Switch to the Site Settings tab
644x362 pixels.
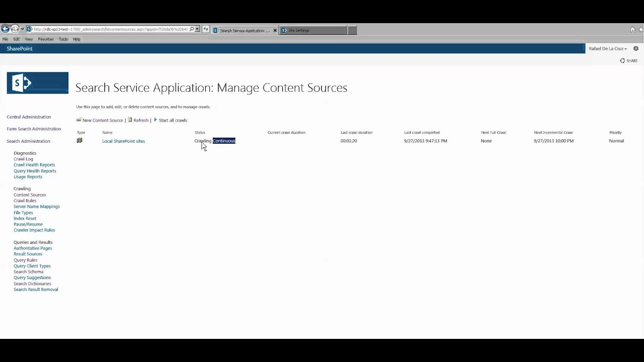[x=313, y=30]
